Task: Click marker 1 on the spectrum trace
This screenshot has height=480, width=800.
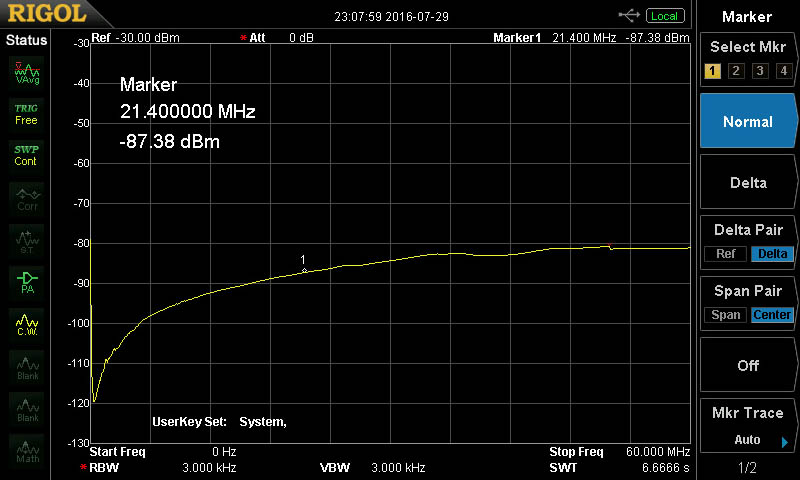Action: (x=304, y=270)
